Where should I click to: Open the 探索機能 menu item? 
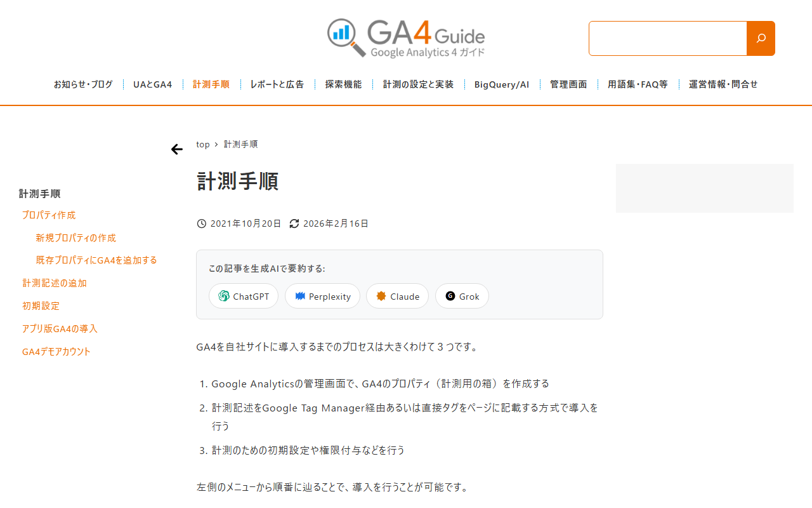coord(343,84)
